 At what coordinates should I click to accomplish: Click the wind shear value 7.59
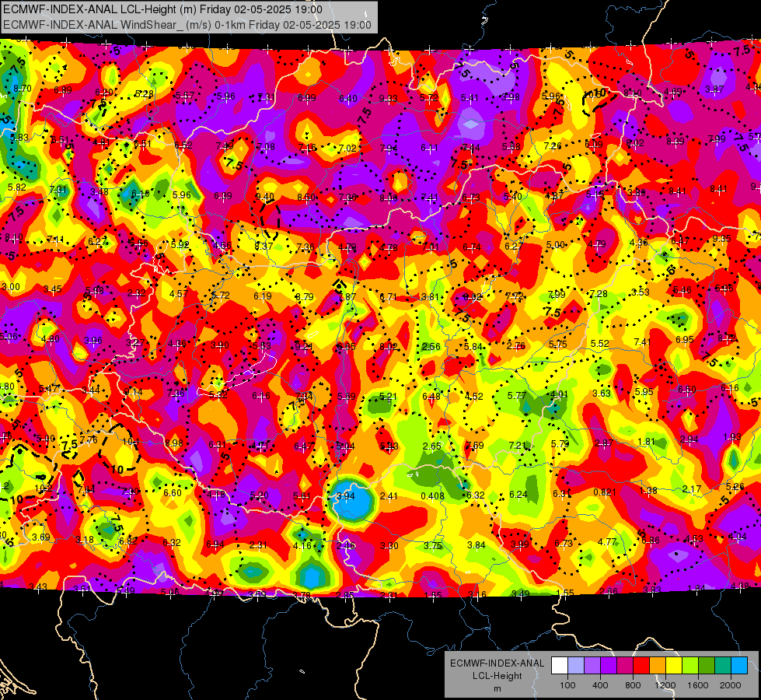(475, 446)
